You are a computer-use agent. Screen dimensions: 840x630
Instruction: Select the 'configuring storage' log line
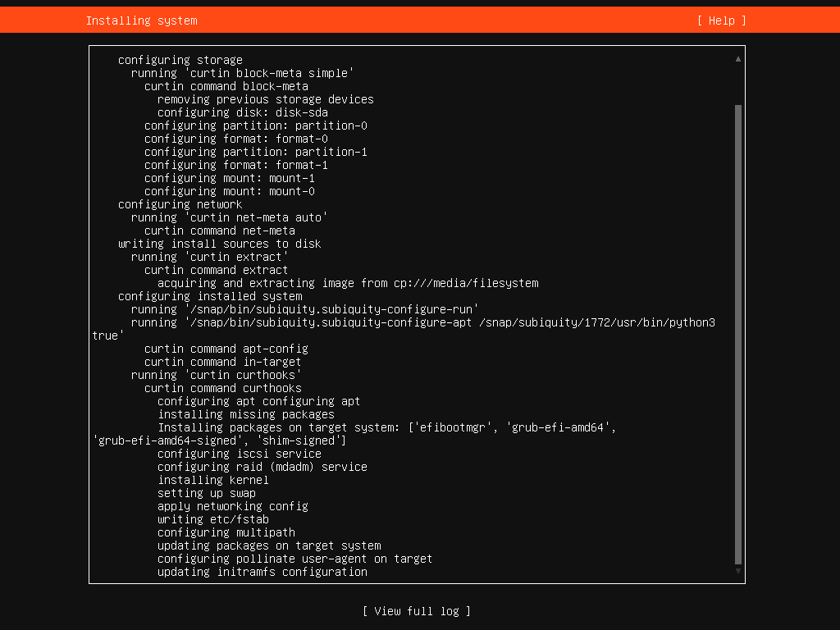180,60
